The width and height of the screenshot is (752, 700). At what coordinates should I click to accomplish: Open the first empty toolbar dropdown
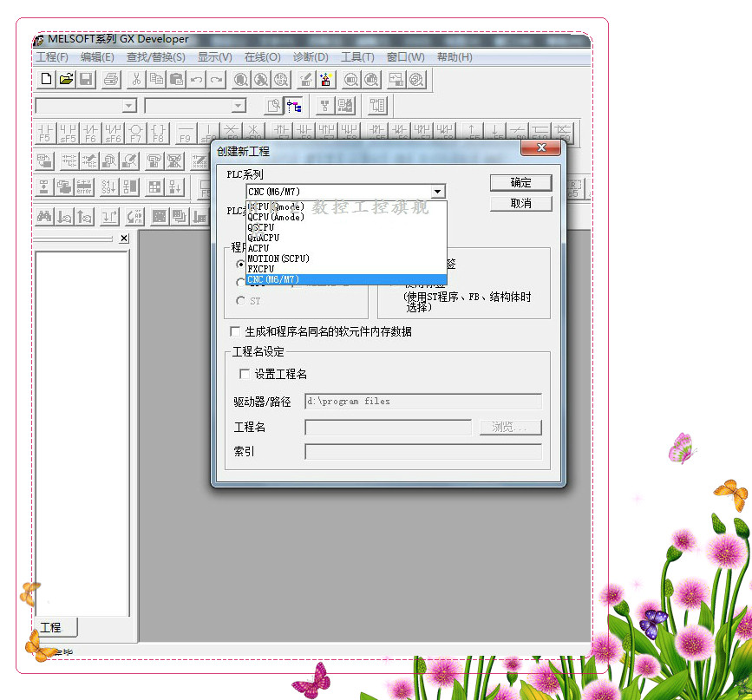pyautogui.click(x=129, y=106)
